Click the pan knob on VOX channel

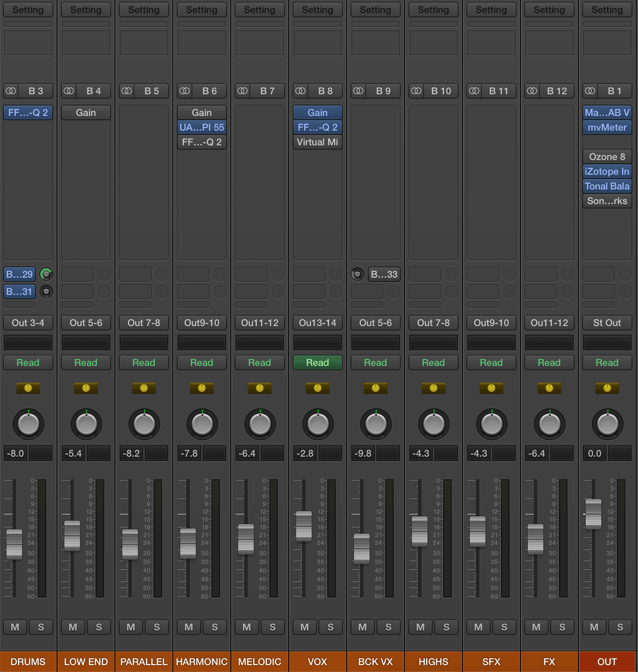pyautogui.click(x=318, y=424)
